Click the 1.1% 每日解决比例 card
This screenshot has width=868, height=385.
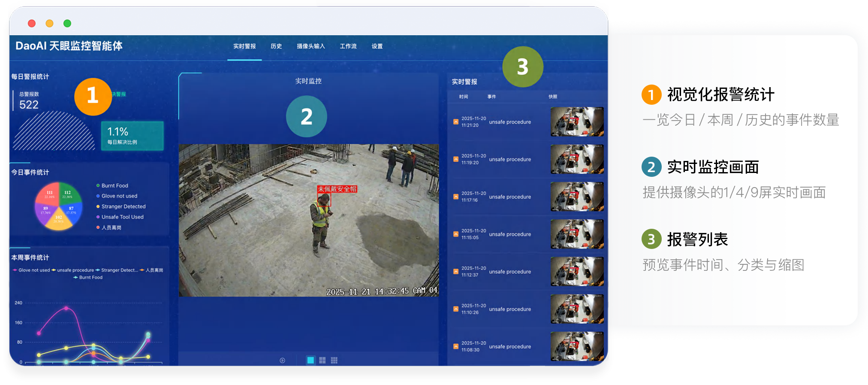click(x=132, y=136)
